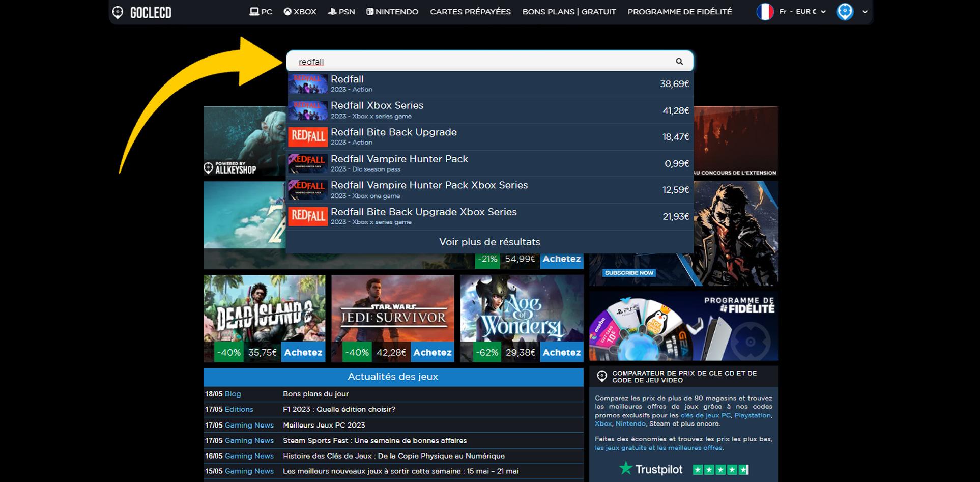This screenshot has width=980, height=482.
Task: Open Bons Plans | Gratuit menu
Action: 569,12
